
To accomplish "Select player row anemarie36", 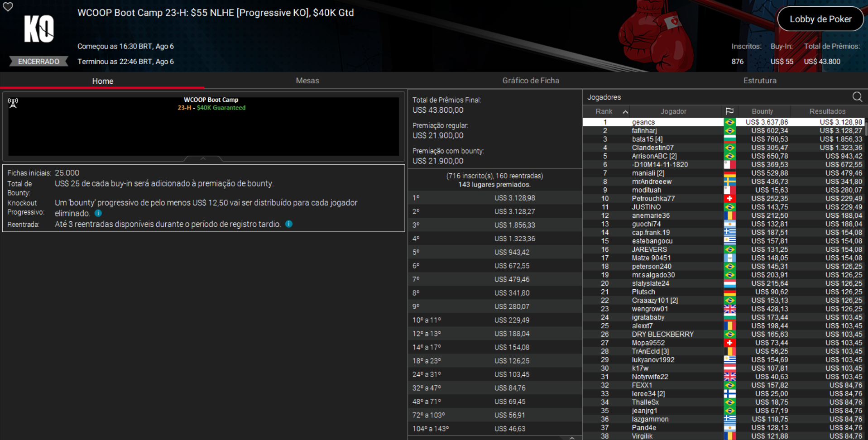I will click(724, 215).
